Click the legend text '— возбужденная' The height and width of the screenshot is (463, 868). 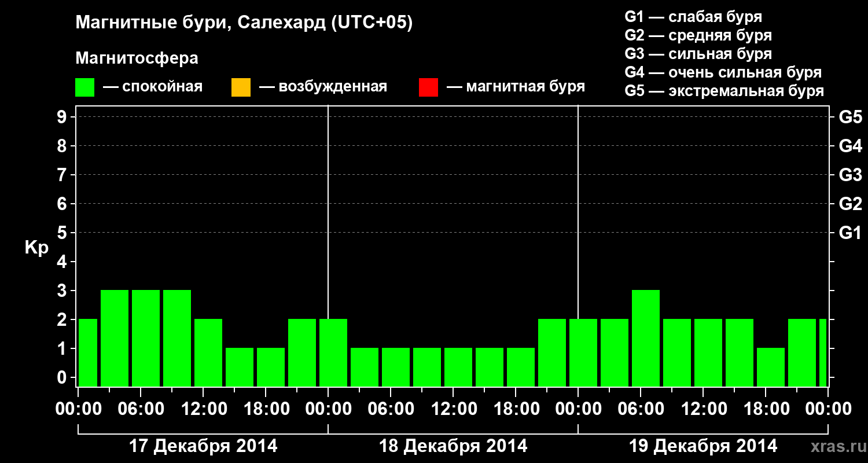[323, 87]
